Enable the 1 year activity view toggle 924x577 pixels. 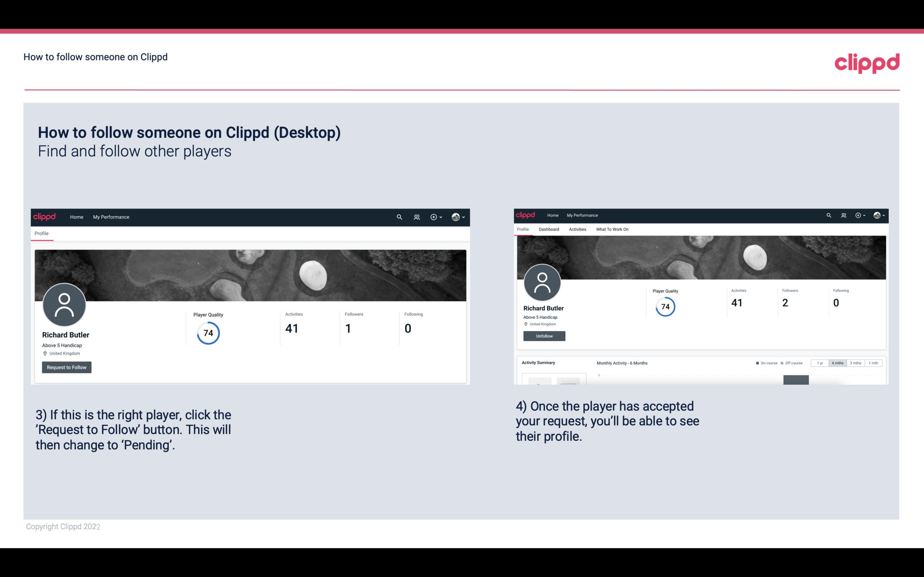click(x=821, y=363)
